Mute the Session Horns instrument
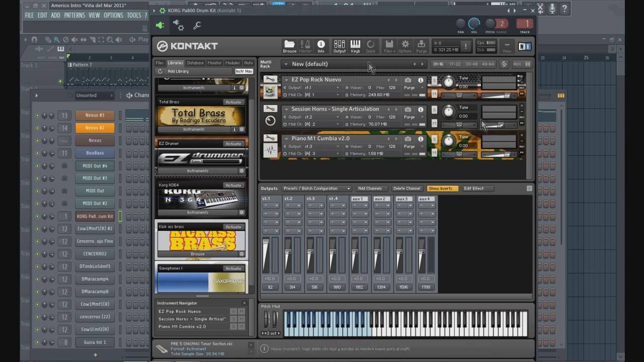This screenshot has height=362, width=644. (434, 123)
